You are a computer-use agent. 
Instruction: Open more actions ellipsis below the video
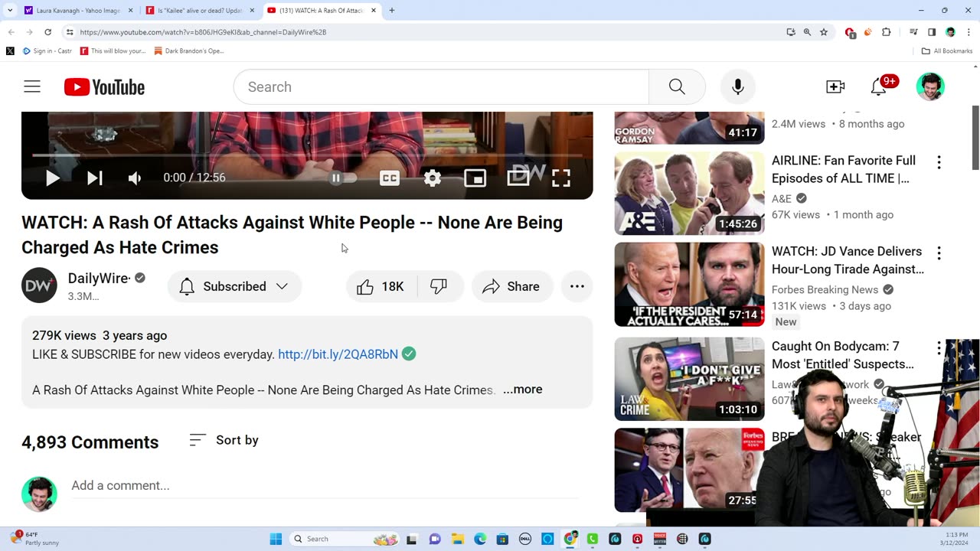(x=577, y=286)
